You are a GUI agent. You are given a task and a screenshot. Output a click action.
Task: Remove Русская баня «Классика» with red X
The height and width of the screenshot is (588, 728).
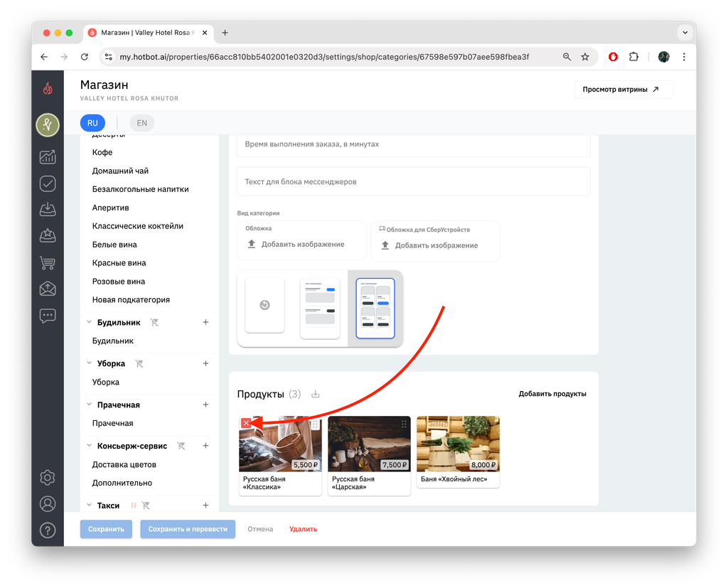tap(246, 423)
